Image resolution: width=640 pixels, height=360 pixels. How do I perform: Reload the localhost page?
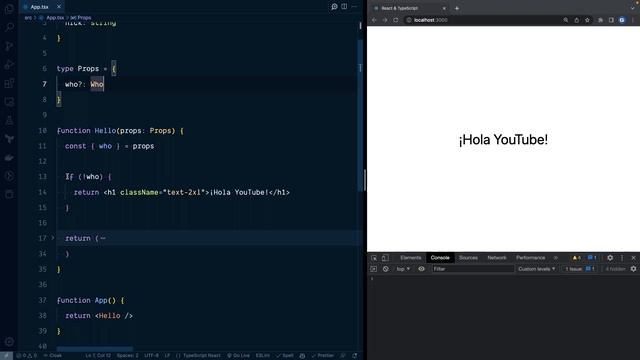coord(396,20)
